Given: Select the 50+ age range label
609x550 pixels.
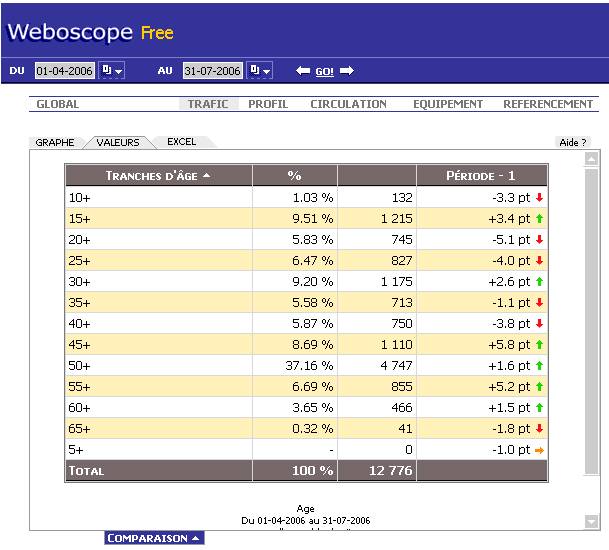Looking at the screenshot, I should (79, 366).
